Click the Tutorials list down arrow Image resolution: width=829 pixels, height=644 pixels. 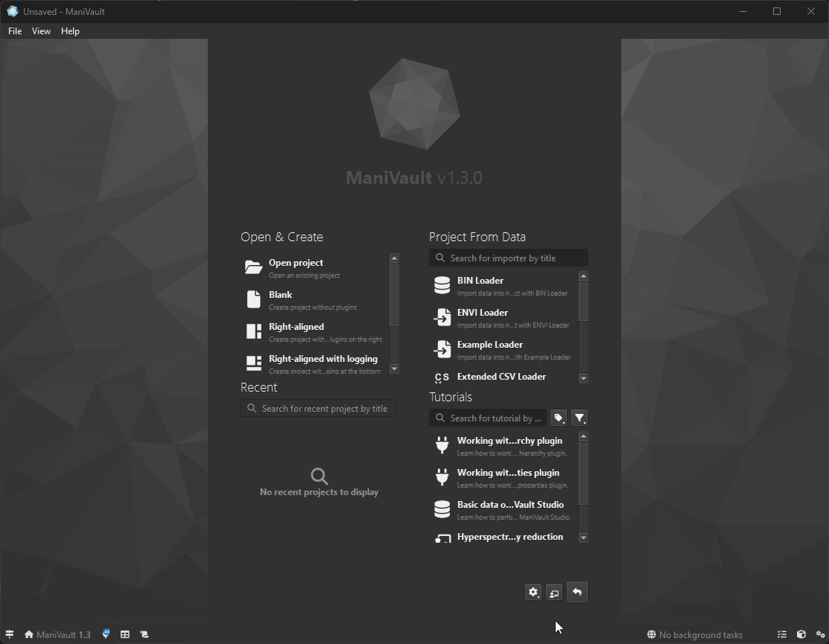point(583,538)
